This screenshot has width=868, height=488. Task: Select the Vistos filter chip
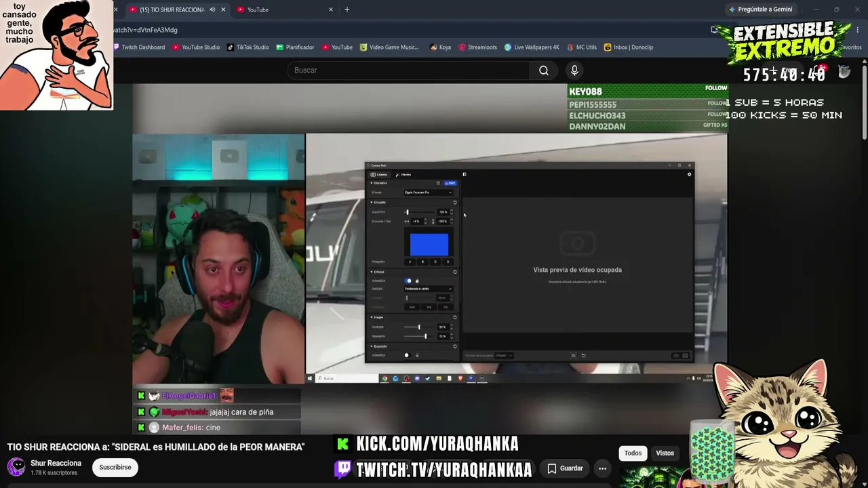[665, 453]
